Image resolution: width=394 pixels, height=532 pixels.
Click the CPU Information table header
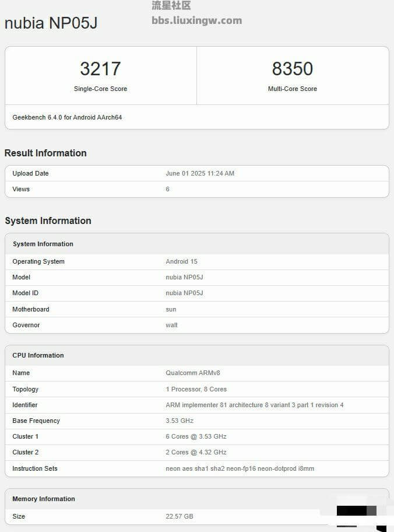pyautogui.click(x=38, y=355)
